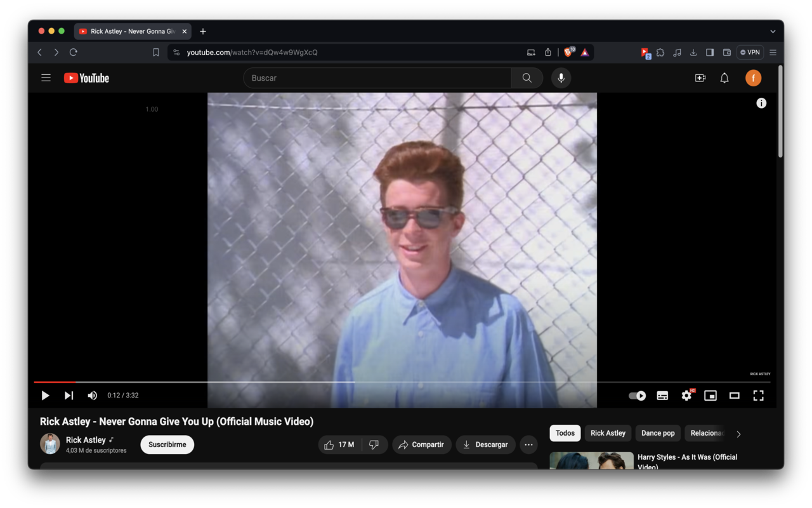Screen dimensions: 812x508
Task: Open a new browser tab
Action: [203, 31]
